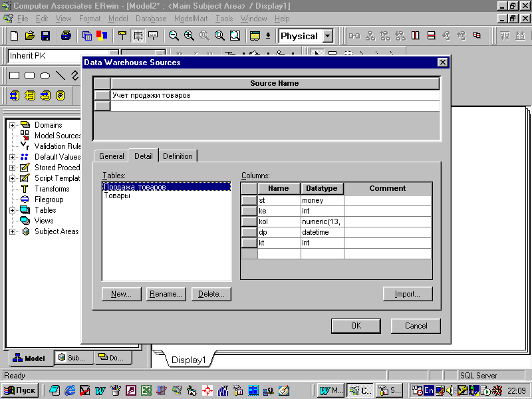This screenshot has width=532, height=399.
Task: Expand the Domains tree node
Action: pos(12,125)
